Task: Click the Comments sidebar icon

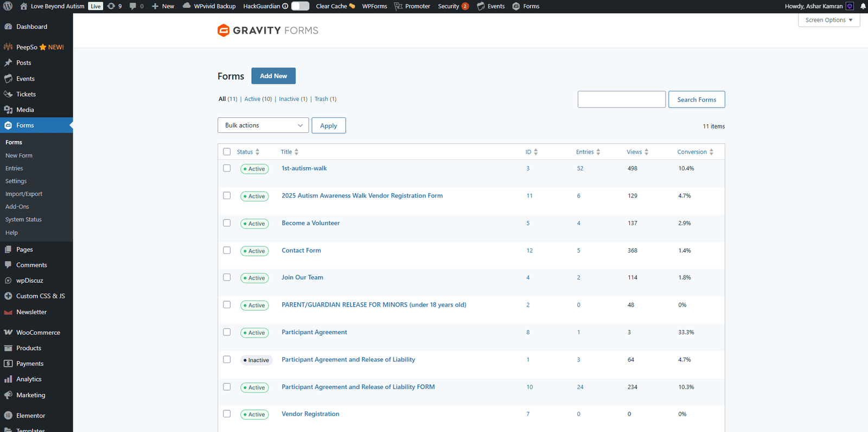Action: (x=8, y=265)
